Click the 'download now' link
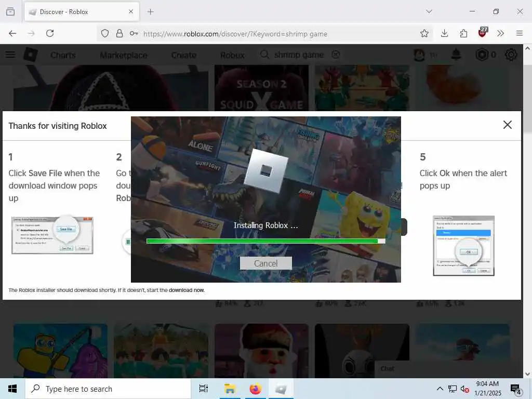 [187, 290]
